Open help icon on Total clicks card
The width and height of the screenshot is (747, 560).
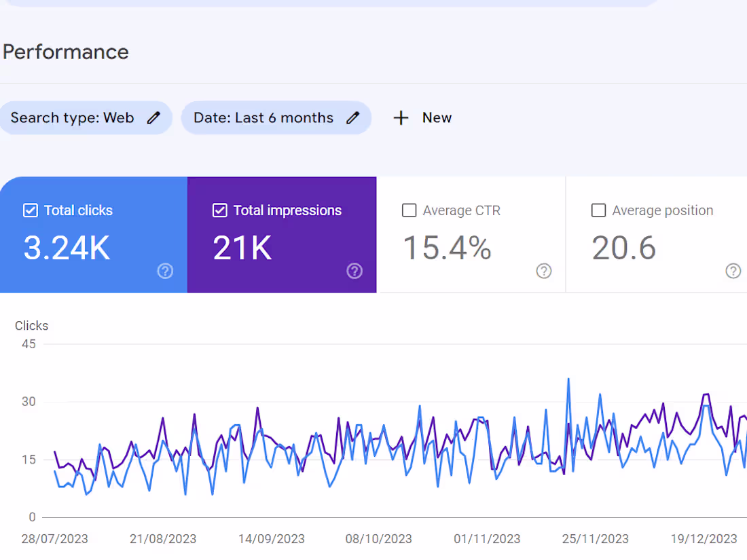coord(165,272)
